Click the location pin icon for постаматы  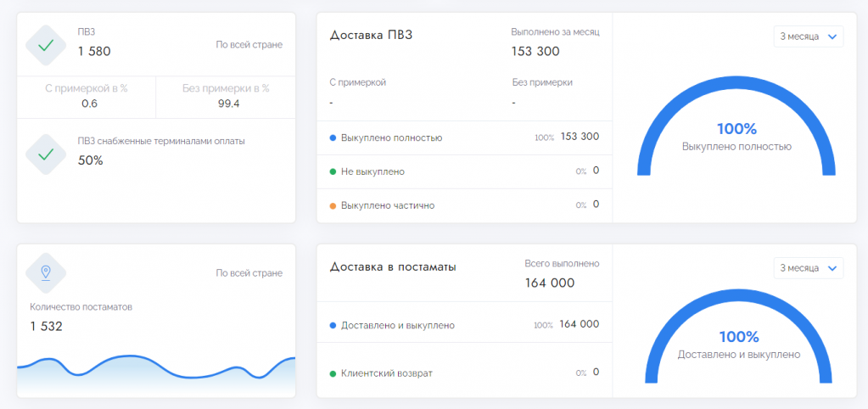pyautogui.click(x=46, y=272)
